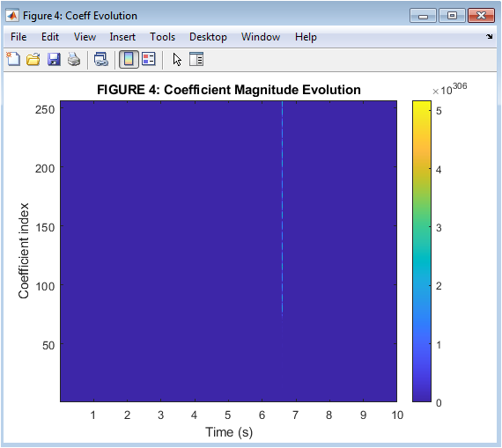Viewport: 502px width, 448px height.
Task: Select the plot title text
Action: (229, 90)
